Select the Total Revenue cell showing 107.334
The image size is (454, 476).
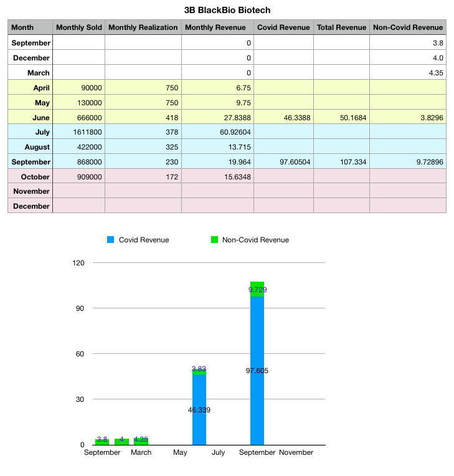pyautogui.click(x=341, y=161)
